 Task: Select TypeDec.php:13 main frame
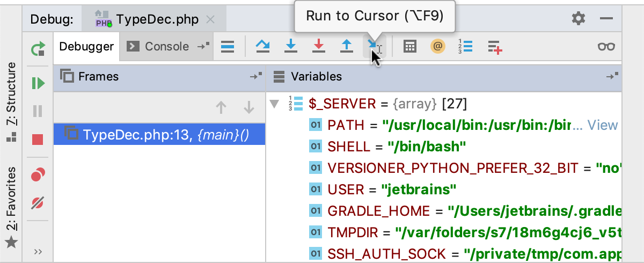pos(159,134)
